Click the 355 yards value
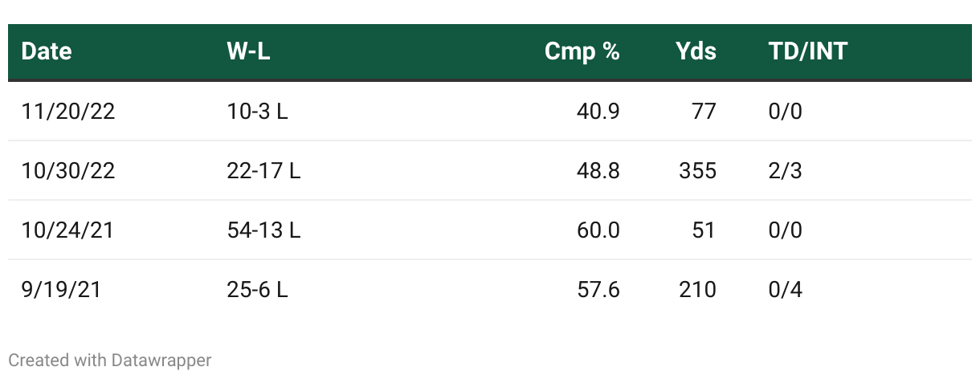This screenshot has width=980, height=379. [x=696, y=171]
